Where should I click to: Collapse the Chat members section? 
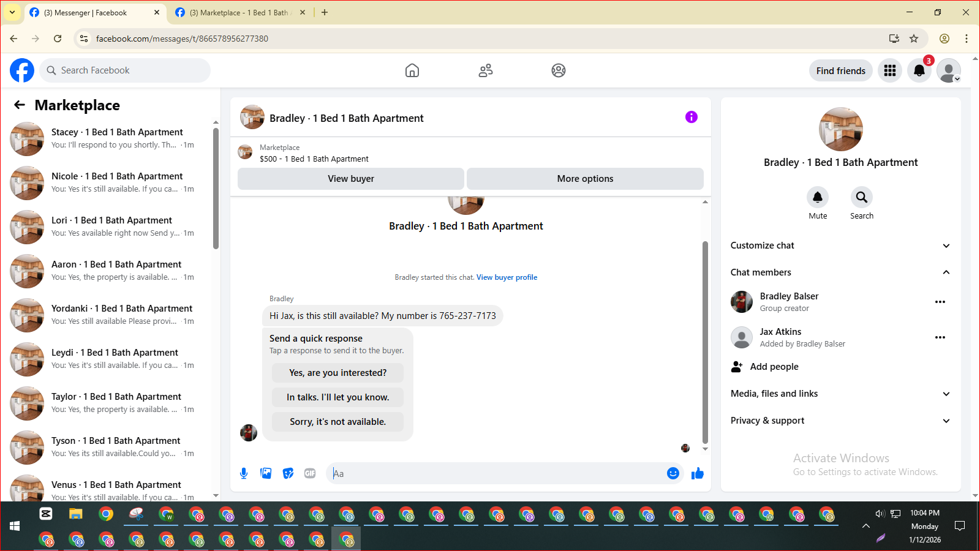point(840,272)
